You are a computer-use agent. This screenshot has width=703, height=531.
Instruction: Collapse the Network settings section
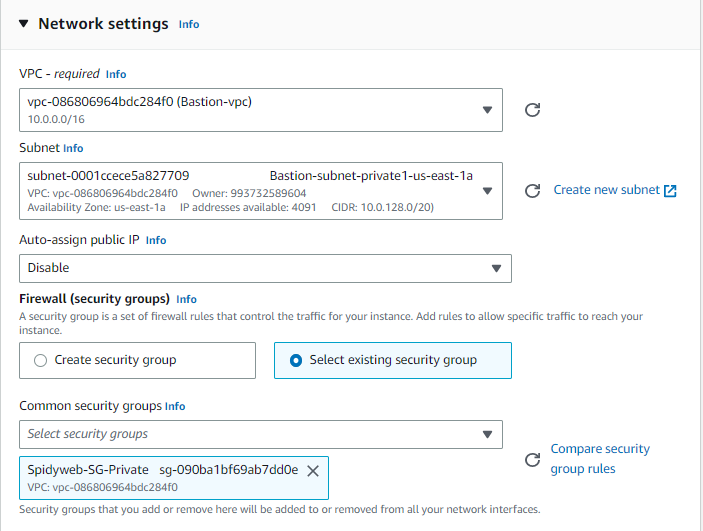tap(24, 23)
